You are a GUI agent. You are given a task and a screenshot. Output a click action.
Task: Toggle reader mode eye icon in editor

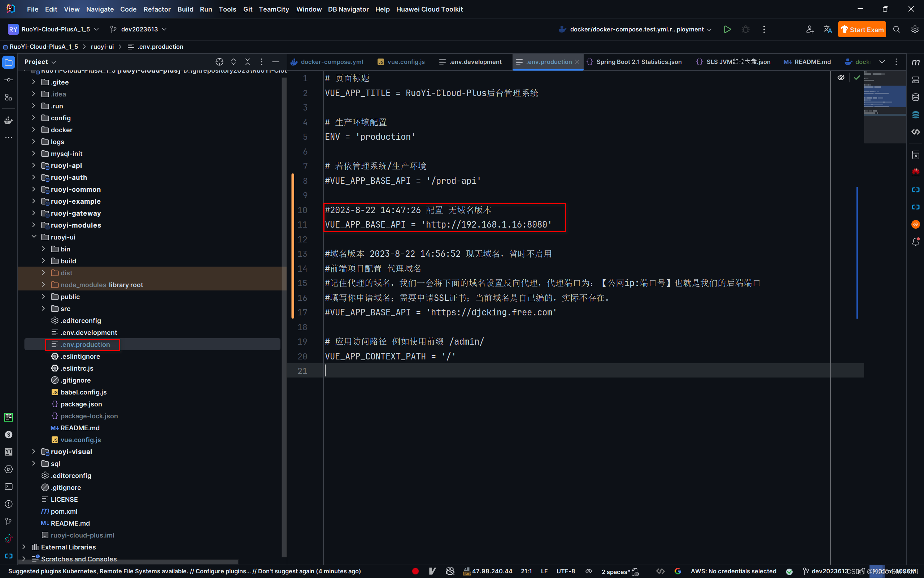841,78
